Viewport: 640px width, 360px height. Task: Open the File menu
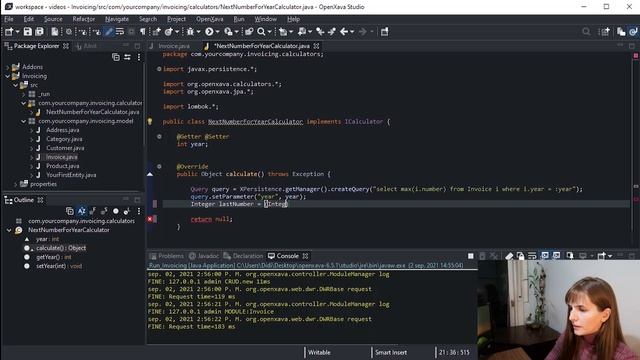pyautogui.click(x=9, y=19)
